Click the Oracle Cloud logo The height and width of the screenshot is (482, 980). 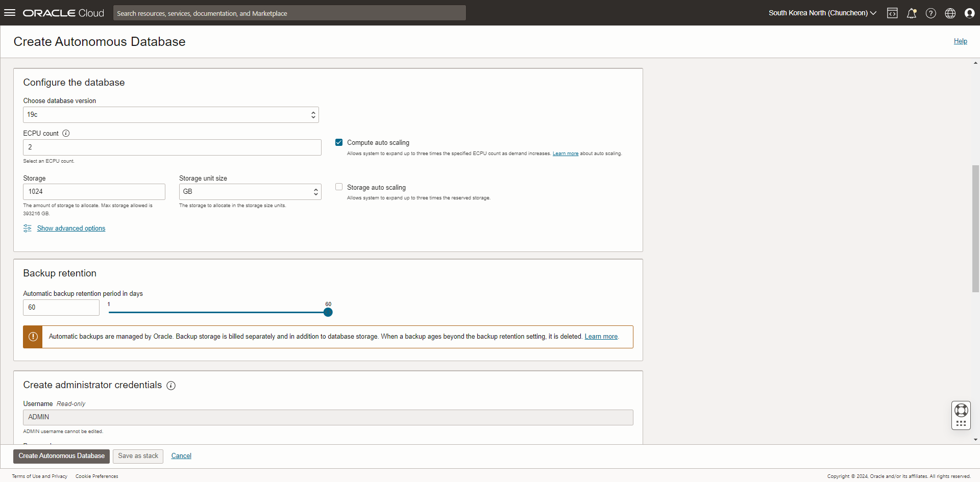point(63,13)
